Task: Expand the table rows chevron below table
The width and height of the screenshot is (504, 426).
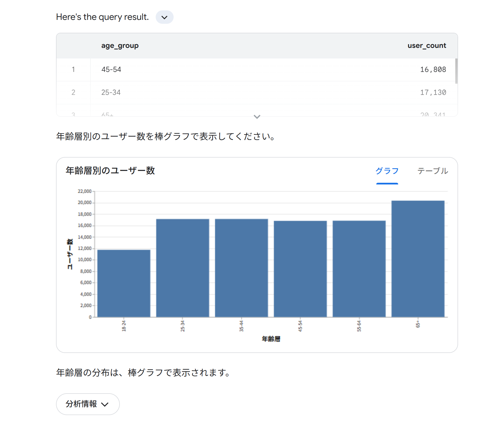Action: (257, 117)
